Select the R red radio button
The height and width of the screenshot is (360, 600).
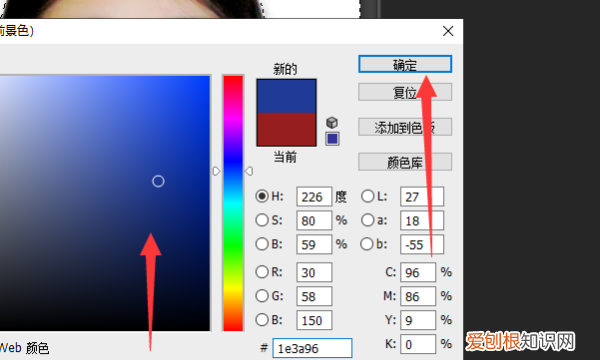point(262,272)
